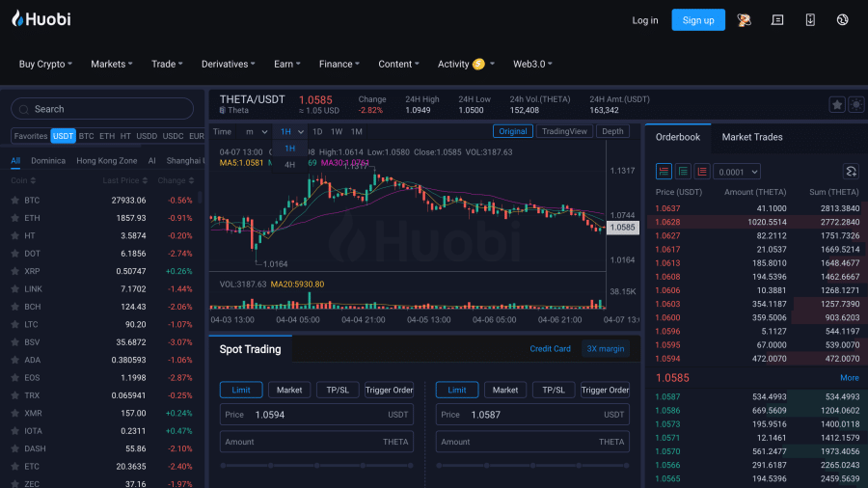Star EOS in the coin list
This screenshot has height=488, width=868.
(14, 377)
